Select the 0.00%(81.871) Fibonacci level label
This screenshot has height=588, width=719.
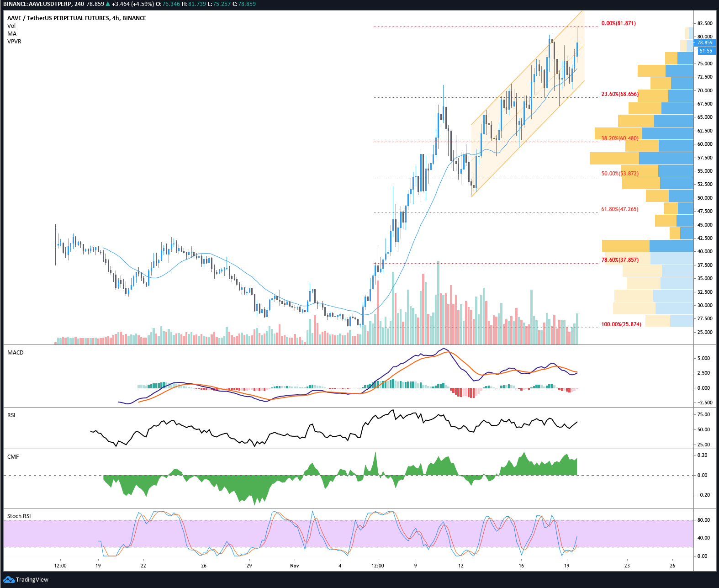click(x=619, y=23)
